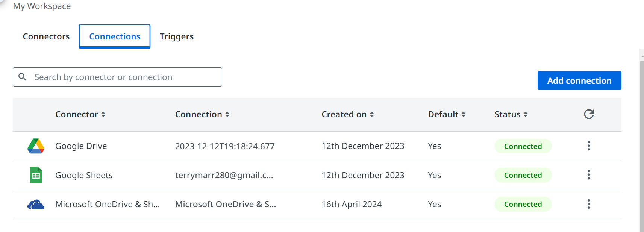644x232 pixels.
Task: Sort by Default column
Action: pos(447,114)
